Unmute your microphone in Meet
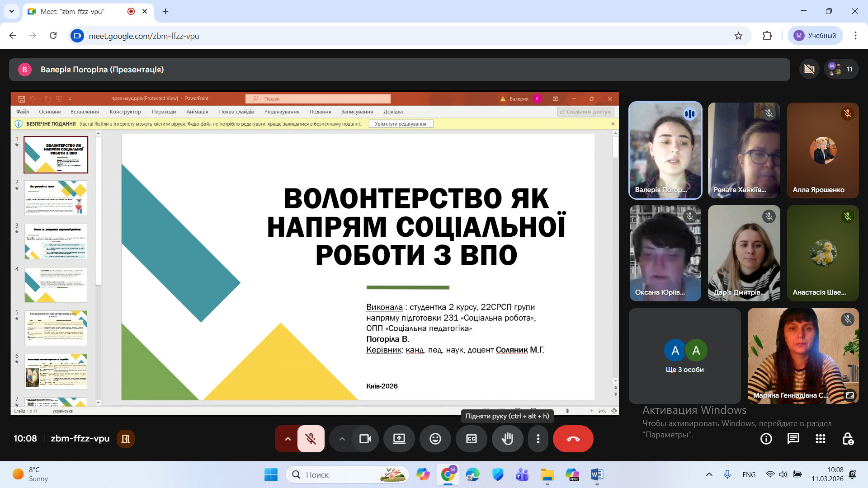 pos(311,438)
